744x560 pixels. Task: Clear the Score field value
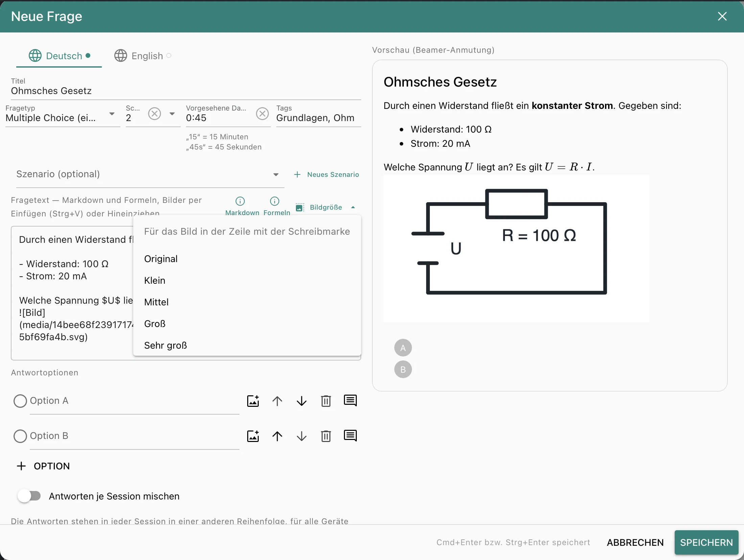(155, 114)
